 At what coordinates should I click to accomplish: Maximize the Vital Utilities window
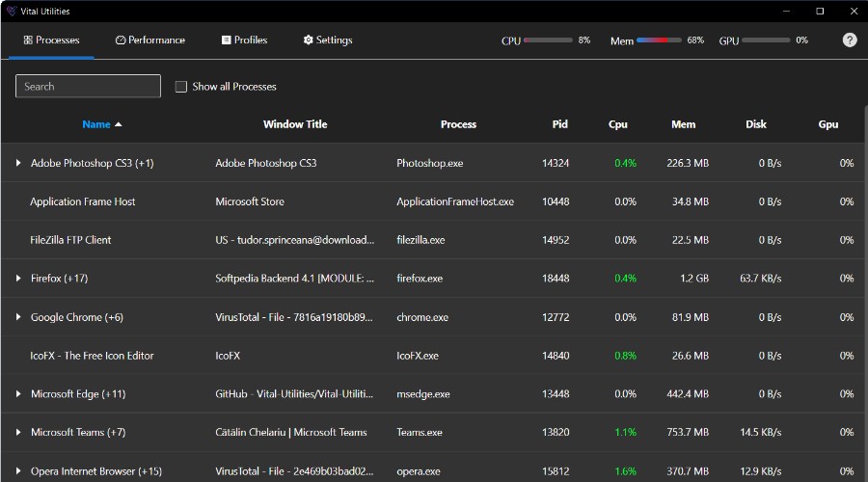point(820,11)
